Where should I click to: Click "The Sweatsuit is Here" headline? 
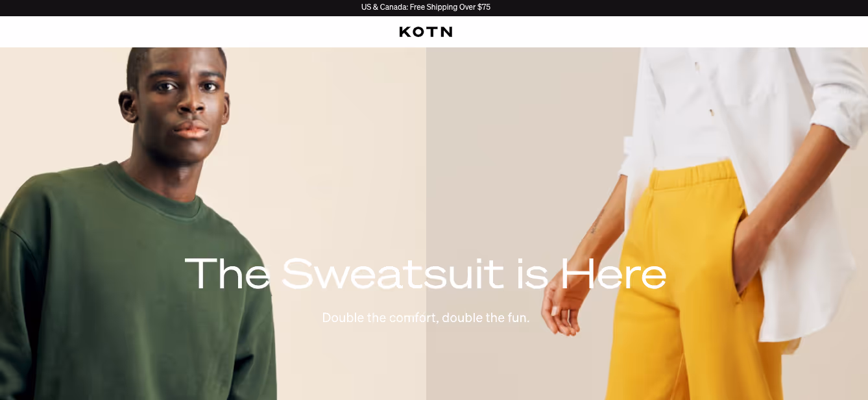[x=426, y=273]
